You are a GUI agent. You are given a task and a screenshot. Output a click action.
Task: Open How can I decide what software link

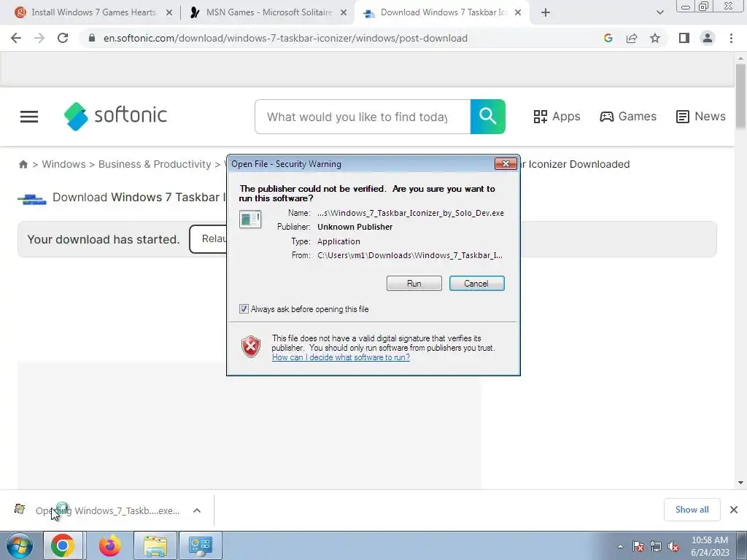[341, 357]
